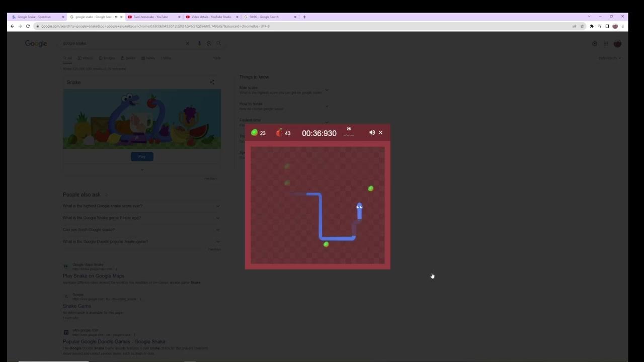
Task: Open Play Snake on Google Maps result
Action: click(x=93, y=276)
